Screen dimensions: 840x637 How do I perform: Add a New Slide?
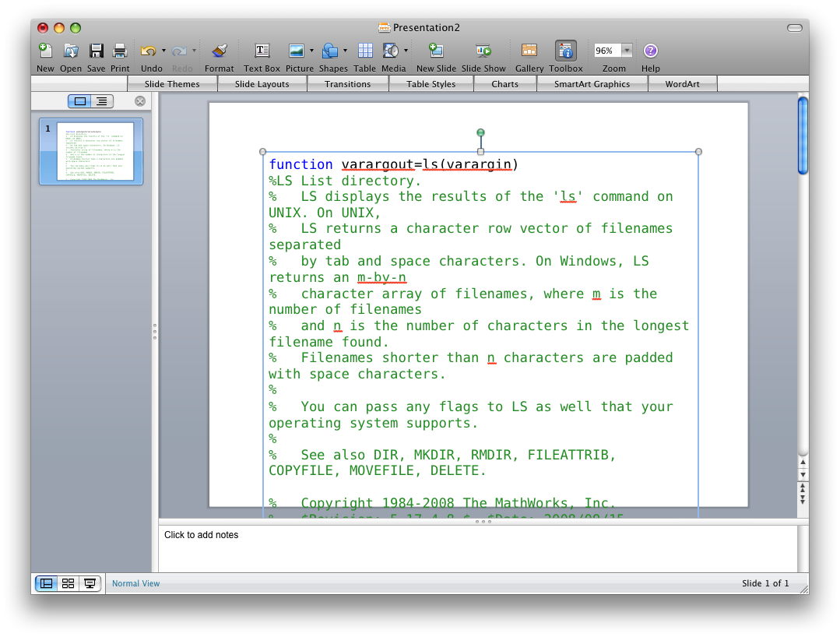pos(436,51)
